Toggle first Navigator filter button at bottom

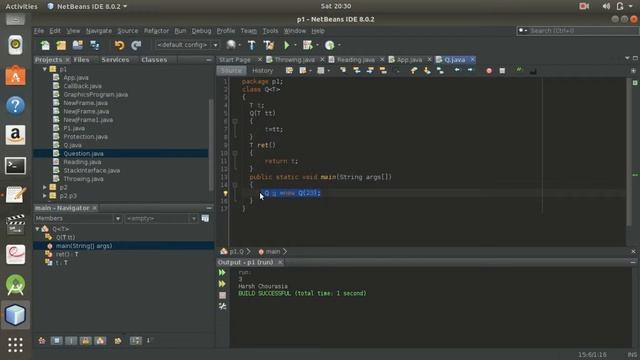pos(42,340)
